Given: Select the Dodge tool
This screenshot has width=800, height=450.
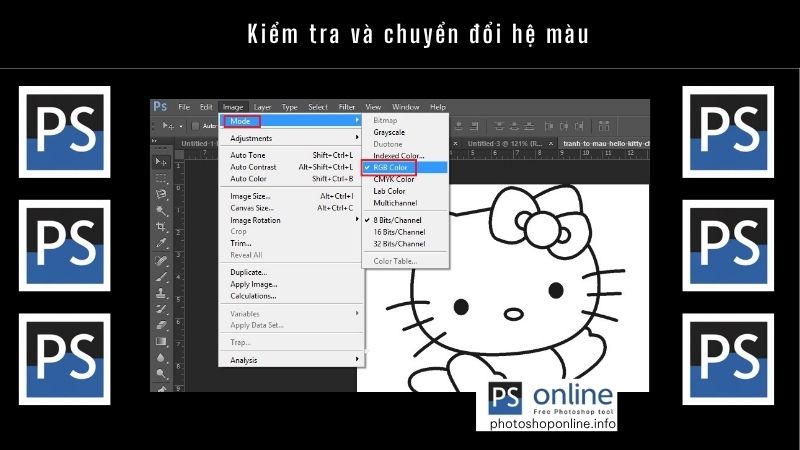Looking at the screenshot, I should [161, 373].
